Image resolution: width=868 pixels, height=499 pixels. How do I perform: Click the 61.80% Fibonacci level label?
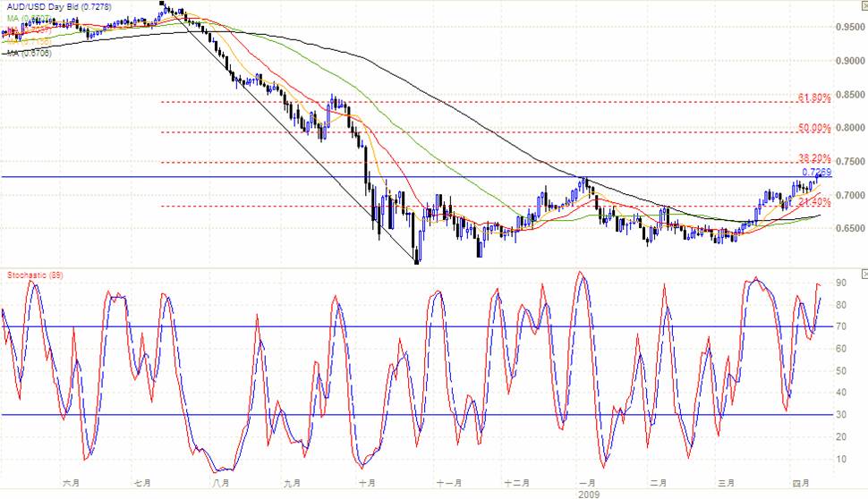tap(814, 97)
